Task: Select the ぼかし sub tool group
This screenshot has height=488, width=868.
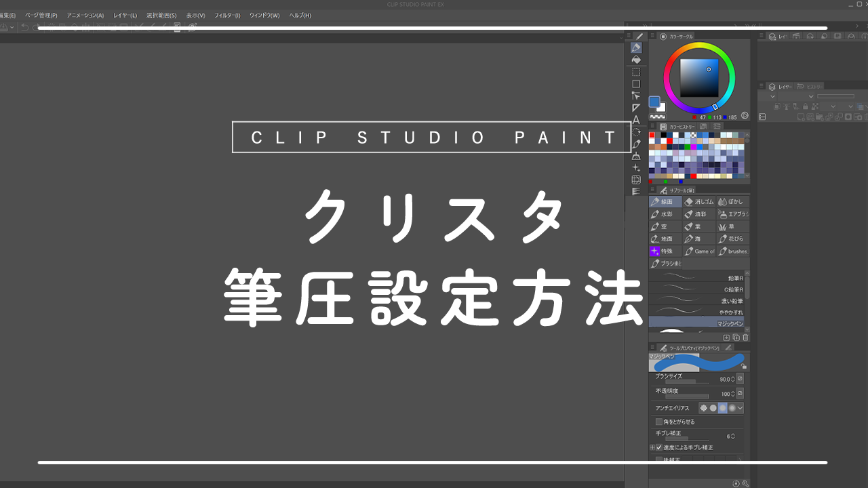Action: 733,202
